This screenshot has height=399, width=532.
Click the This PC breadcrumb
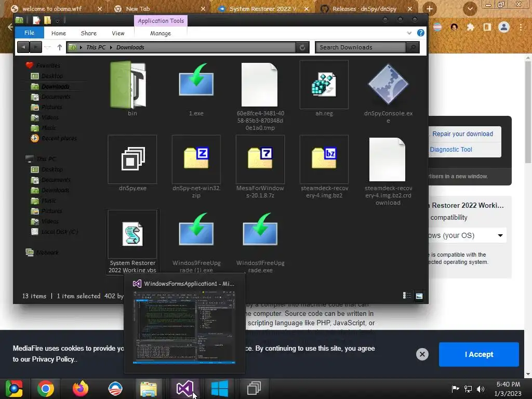coord(96,47)
